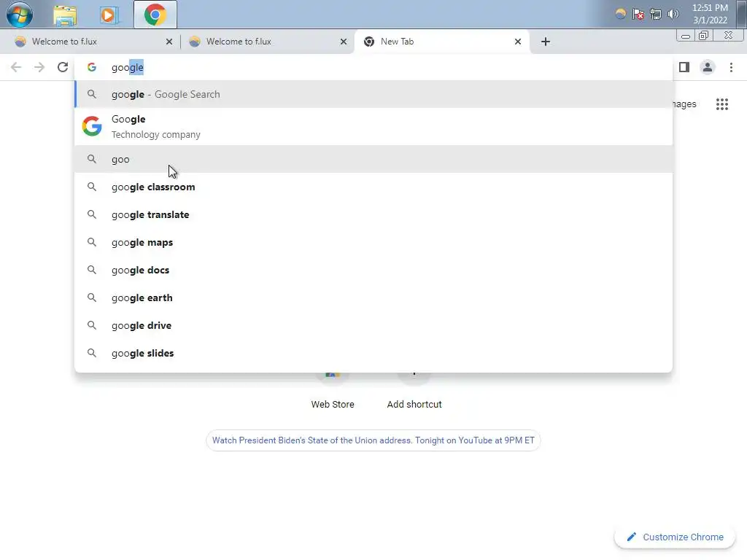Choose the google drive suggestion
This screenshot has width=747, height=560.
click(373, 325)
